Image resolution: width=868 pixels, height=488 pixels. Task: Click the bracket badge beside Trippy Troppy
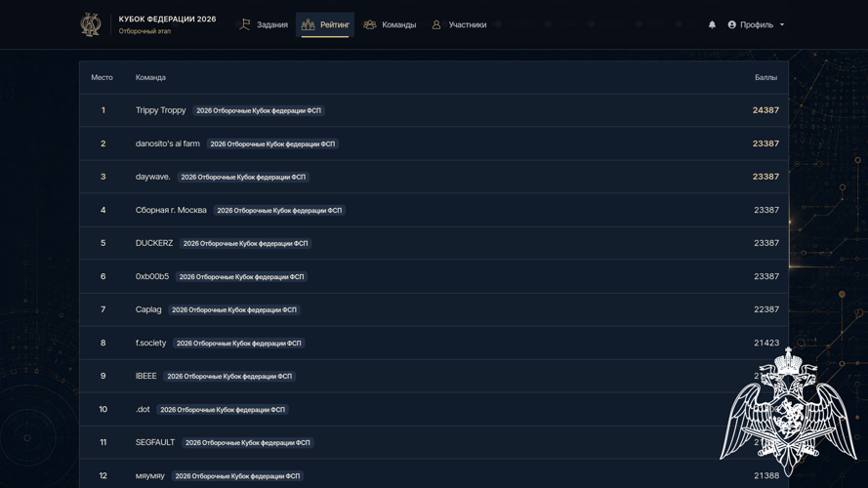point(259,110)
